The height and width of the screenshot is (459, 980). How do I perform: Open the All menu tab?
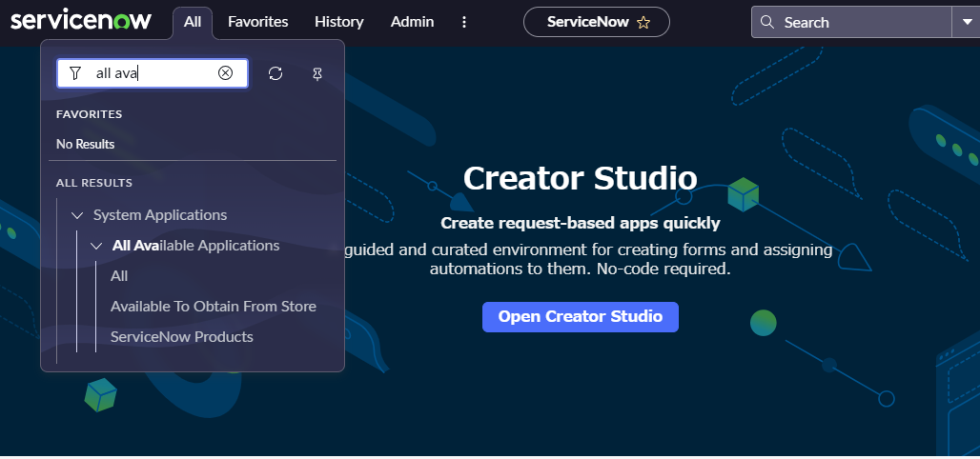click(x=193, y=22)
